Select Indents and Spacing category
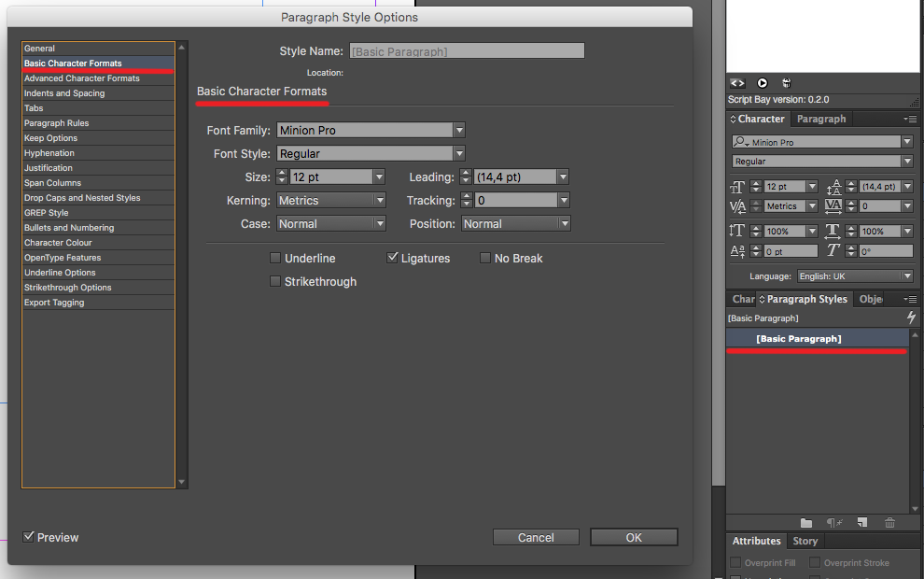Viewport: 924px width, 579px height. tap(98, 93)
